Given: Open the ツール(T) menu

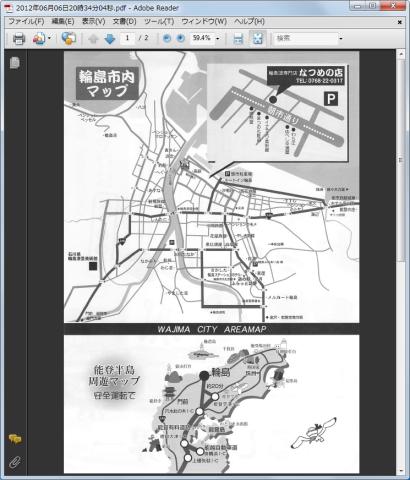Looking at the screenshot, I should (x=159, y=22).
